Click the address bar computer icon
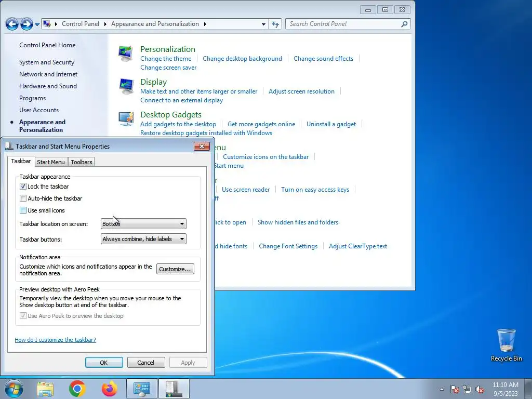The height and width of the screenshot is (399, 532). click(47, 24)
